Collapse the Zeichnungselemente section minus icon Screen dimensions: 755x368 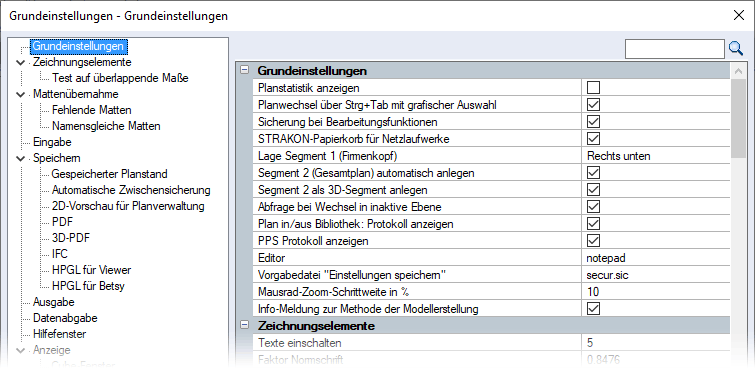[245, 326]
